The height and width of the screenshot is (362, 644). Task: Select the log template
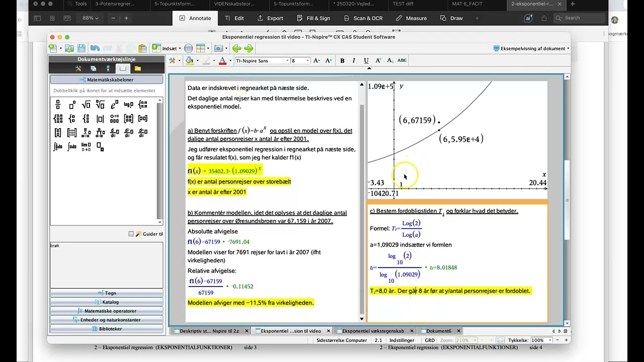[x=128, y=105]
